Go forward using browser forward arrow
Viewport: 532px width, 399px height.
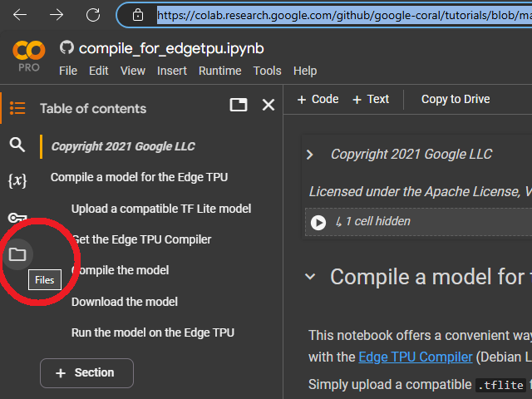click(57, 15)
